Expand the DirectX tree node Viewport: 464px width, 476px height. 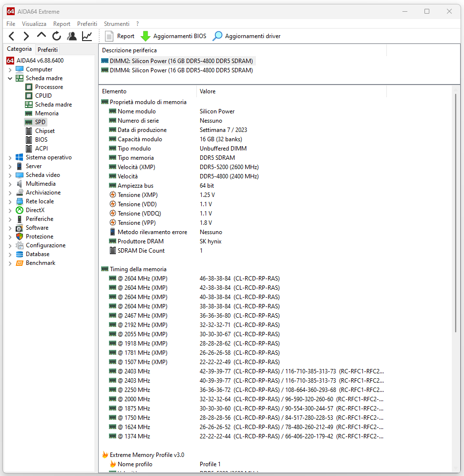[x=10, y=211]
